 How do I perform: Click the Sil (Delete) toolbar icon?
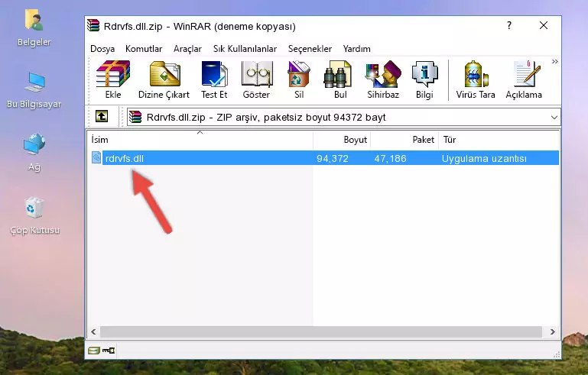[x=299, y=79]
